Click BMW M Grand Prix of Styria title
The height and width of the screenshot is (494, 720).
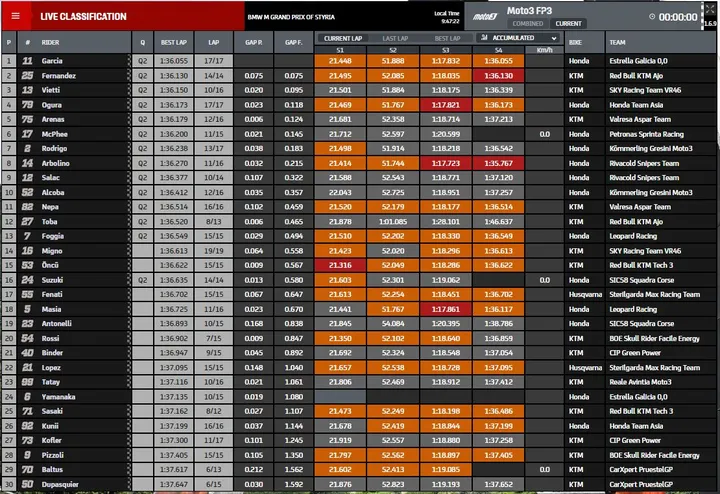tap(291, 17)
